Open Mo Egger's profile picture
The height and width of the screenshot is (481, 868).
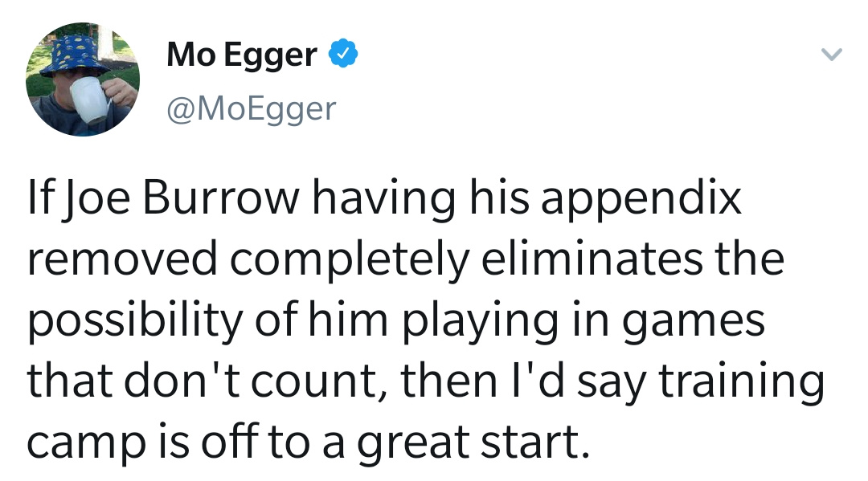(x=83, y=79)
